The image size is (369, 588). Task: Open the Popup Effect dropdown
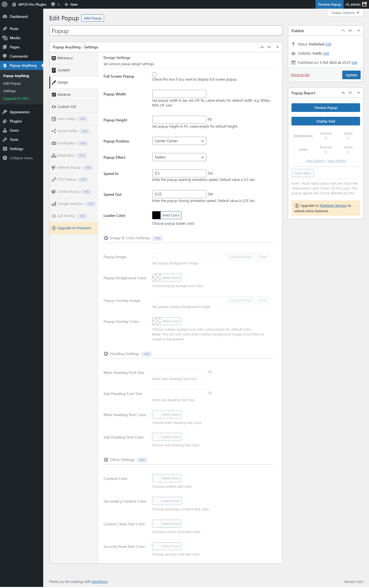(x=179, y=157)
